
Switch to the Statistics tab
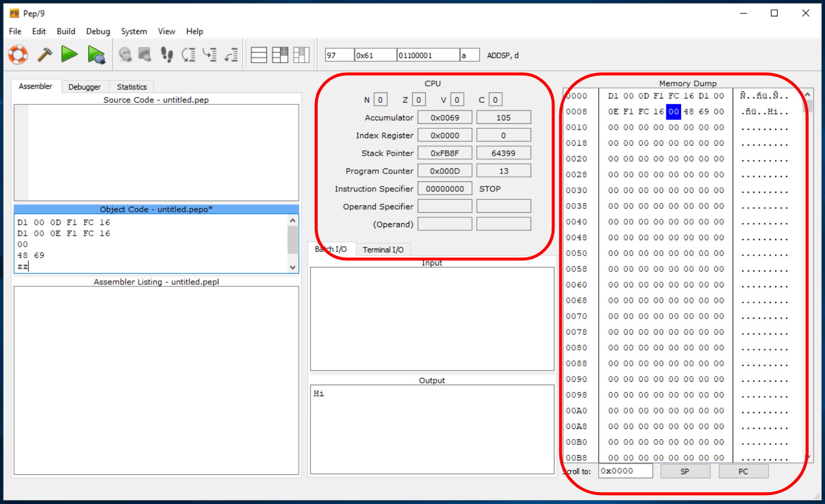pos(132,87)
